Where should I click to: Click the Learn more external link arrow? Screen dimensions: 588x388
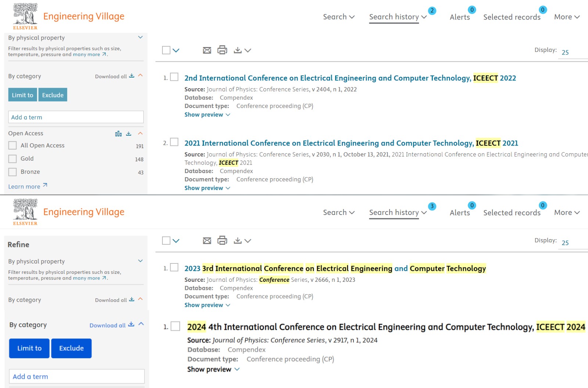(x=45, y=185)
